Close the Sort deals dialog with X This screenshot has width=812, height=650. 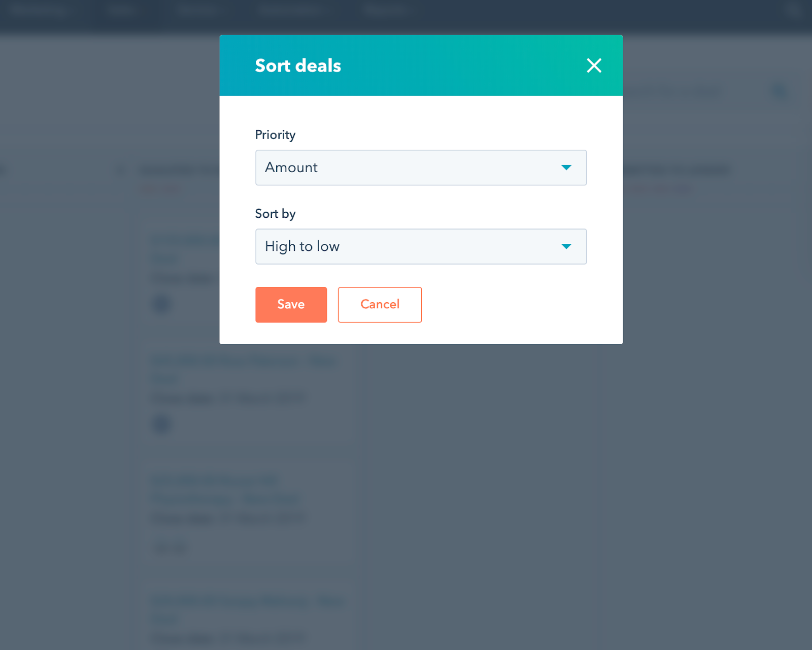pyautogui.click(x=594, y=66)
